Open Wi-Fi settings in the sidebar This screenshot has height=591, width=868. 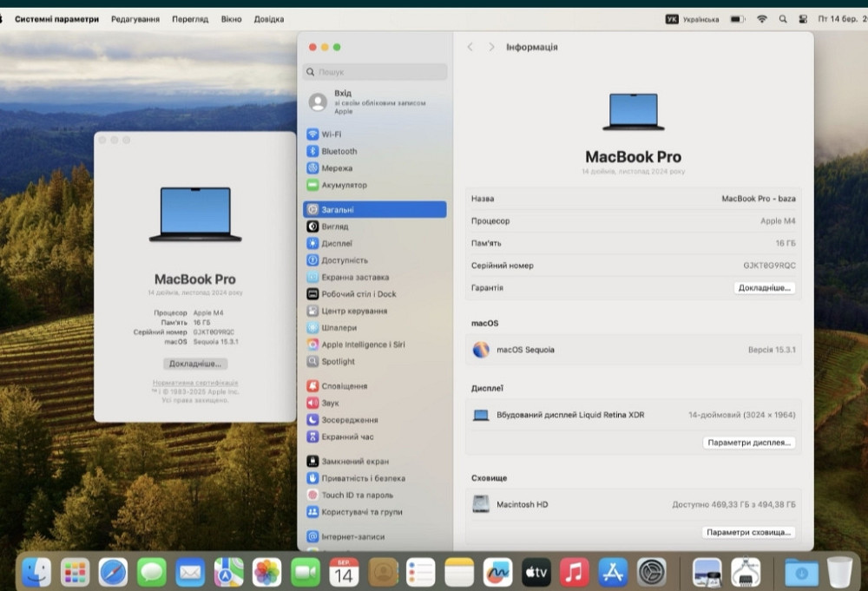tap(337, 134)
